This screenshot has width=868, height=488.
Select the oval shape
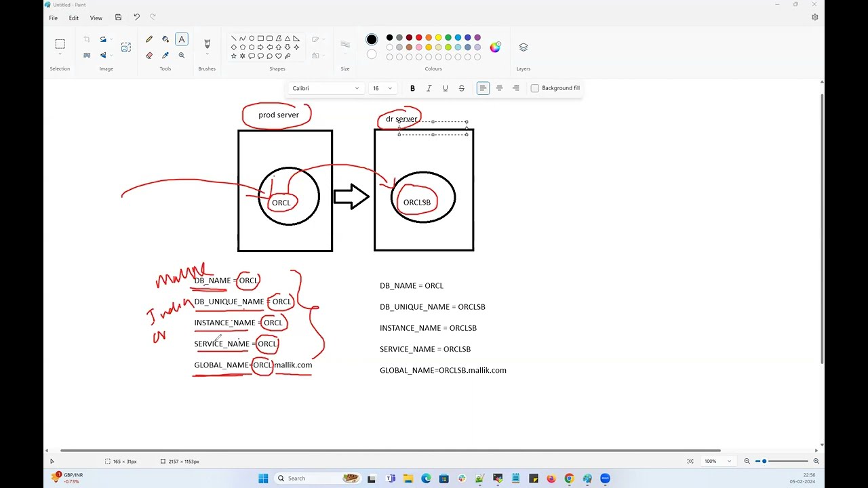[252, 39]
